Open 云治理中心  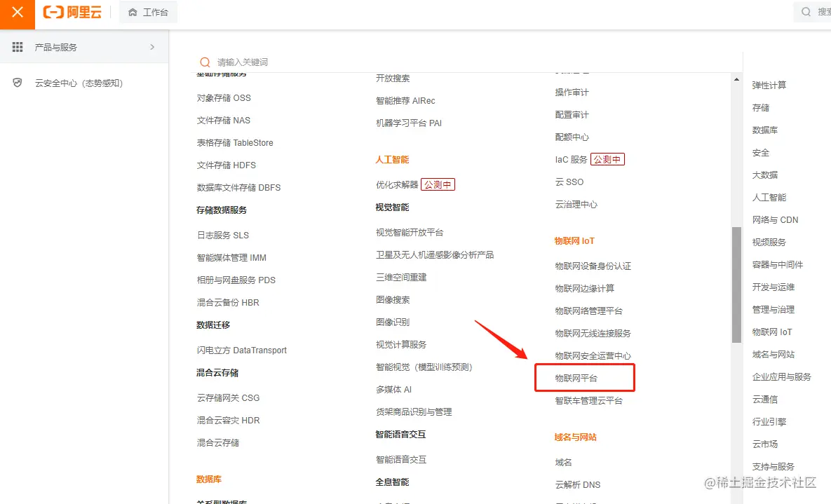click(x=576, y=205)
